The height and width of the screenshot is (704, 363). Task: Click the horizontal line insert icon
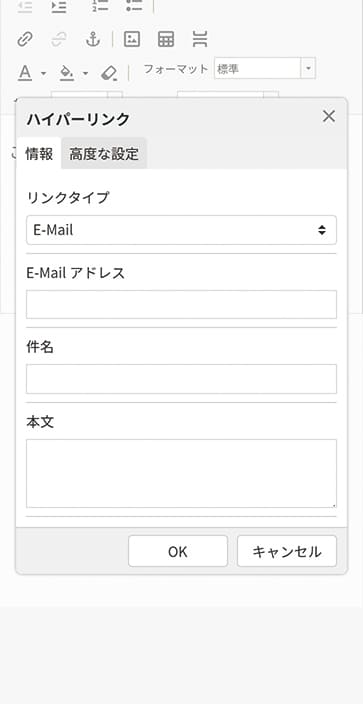click(200, 40)
